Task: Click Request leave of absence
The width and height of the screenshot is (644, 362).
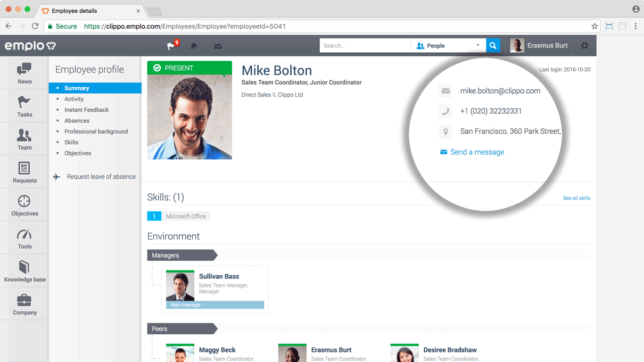Action: pos(101,177)
